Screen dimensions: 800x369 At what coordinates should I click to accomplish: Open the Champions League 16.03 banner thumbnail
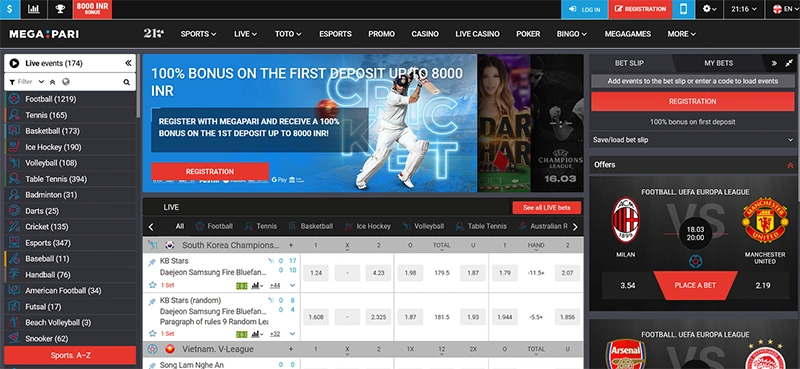557,123
